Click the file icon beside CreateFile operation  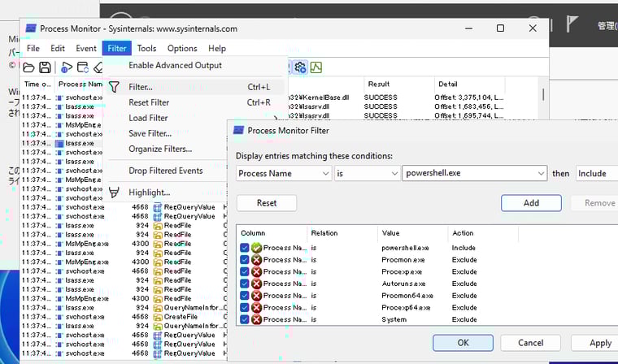158,317
